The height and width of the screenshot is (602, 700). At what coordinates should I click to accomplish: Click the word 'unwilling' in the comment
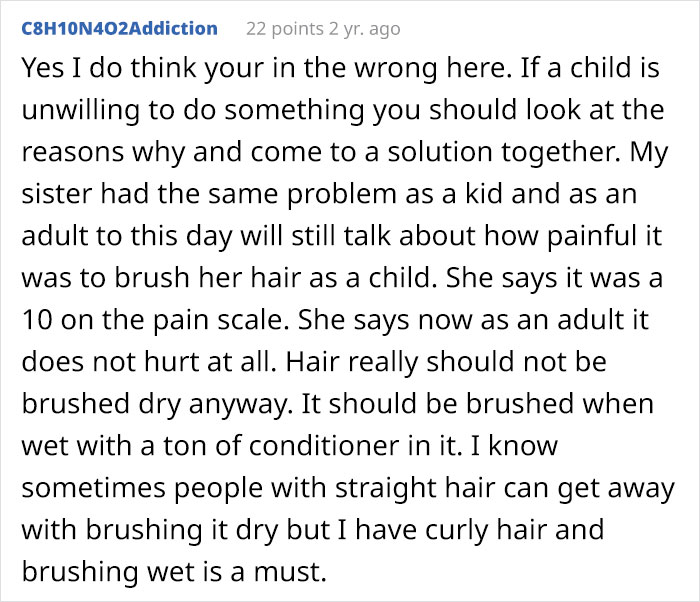[x=81, y=110]
